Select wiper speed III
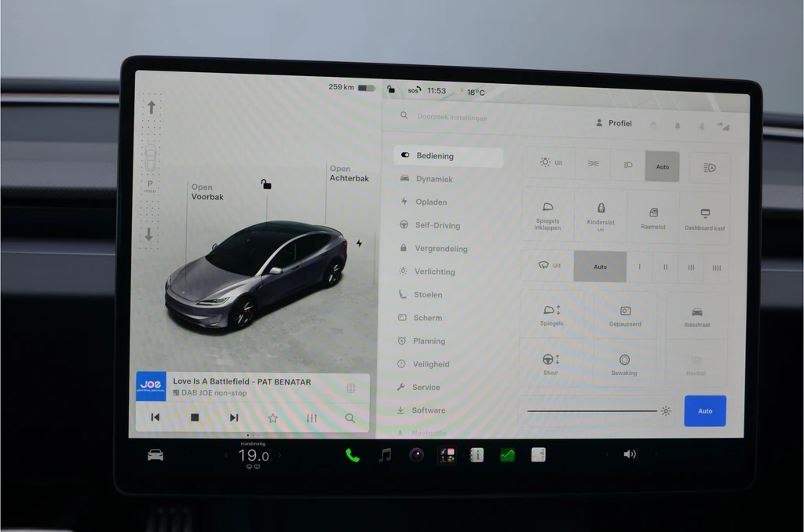The height and width of the screenshot is (532, 804). pos(691,268)
